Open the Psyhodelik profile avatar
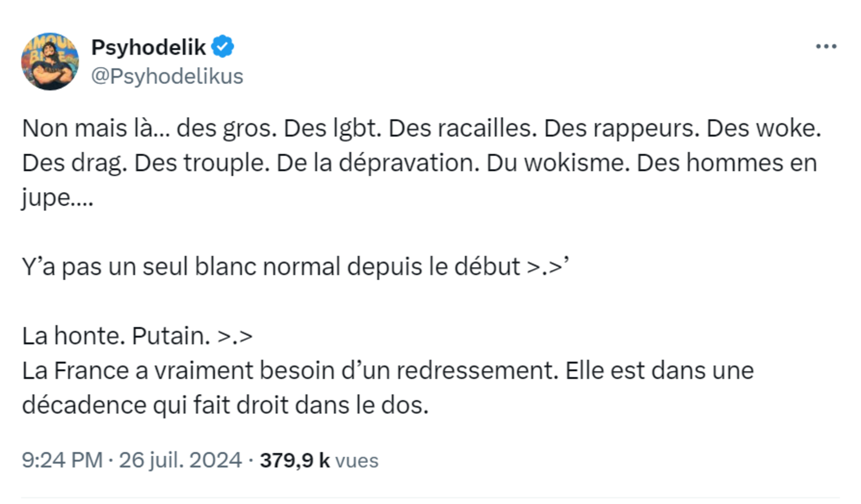This screenshot has width=861, height=504. pos(50,61)
